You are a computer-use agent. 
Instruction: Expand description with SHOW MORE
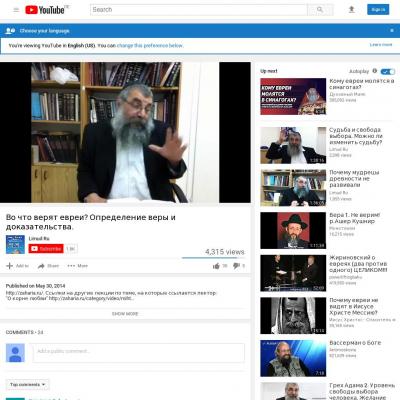click(x=125, y=314)
